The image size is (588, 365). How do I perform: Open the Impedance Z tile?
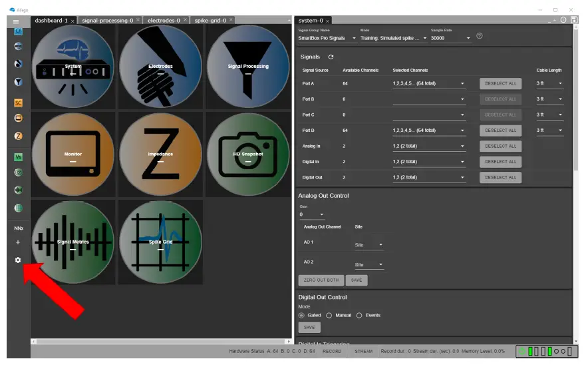(x=160, y=155)
